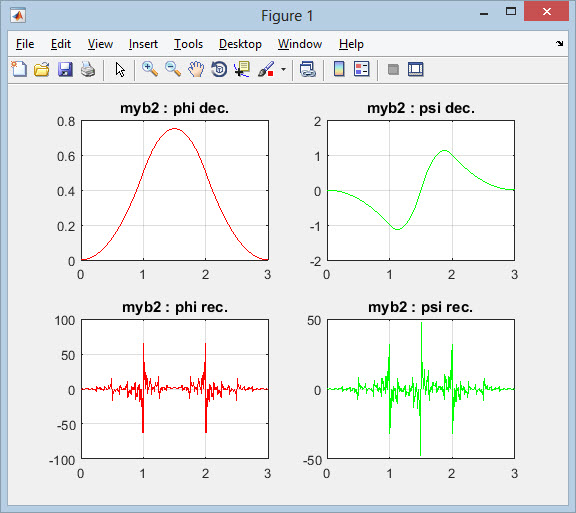Activate the Zoom Out magnifier tool
The image size is (576, 513).
(x=173, y=69)
